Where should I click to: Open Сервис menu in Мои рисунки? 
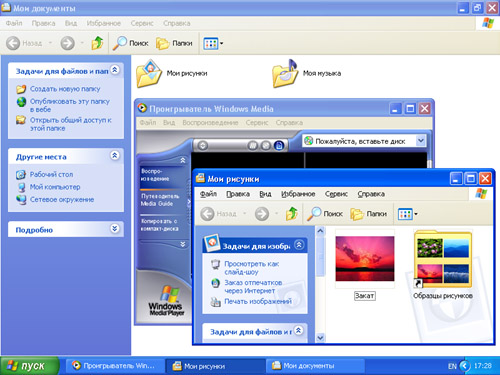coord(336,194)
